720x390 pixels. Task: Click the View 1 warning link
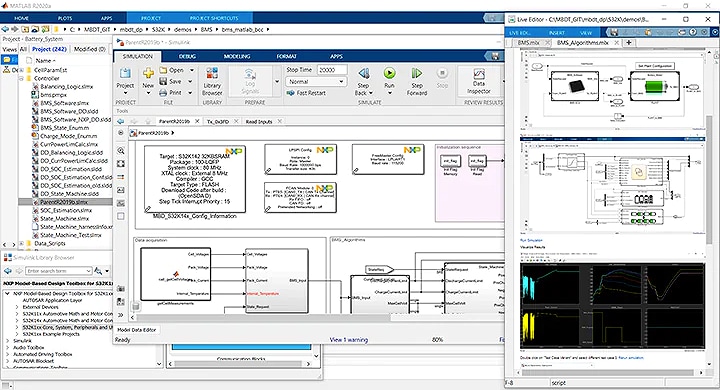pyautogui.click(x=349, y=340)
